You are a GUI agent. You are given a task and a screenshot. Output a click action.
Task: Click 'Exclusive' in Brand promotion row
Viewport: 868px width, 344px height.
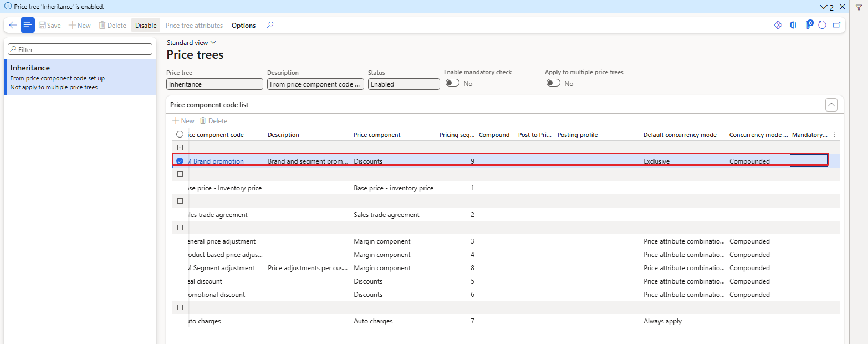(656, 161)
